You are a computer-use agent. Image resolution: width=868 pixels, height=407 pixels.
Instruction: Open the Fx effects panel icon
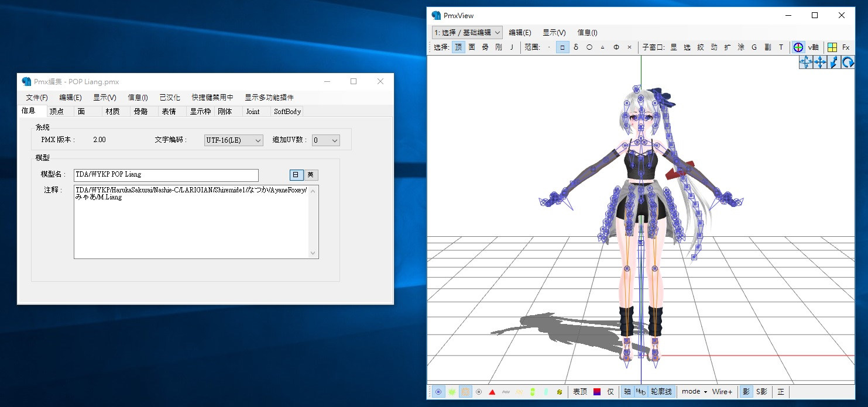point(847,47)
